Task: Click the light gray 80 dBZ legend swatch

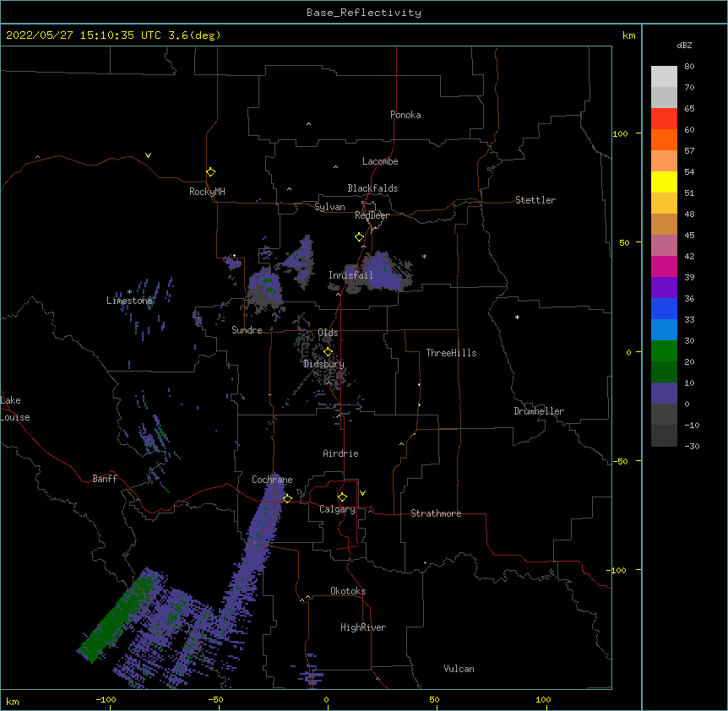Action: tap(664, 76)
